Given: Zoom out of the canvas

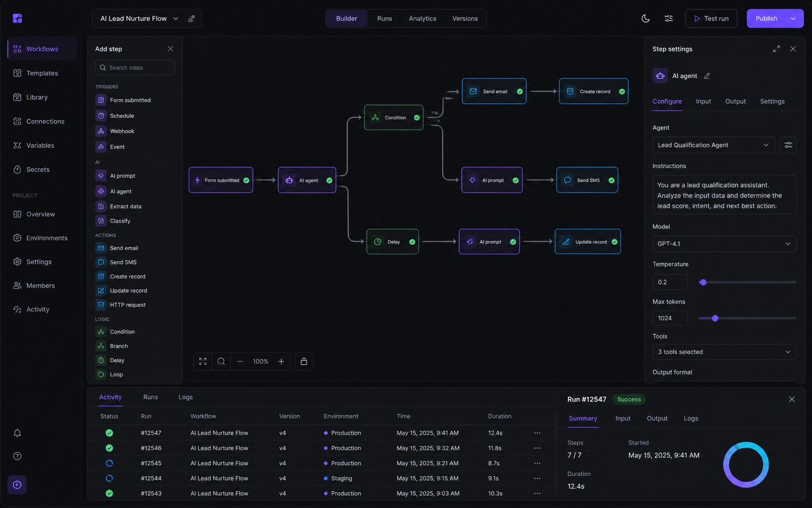Looking at the screenshot, I should point(240,362).
